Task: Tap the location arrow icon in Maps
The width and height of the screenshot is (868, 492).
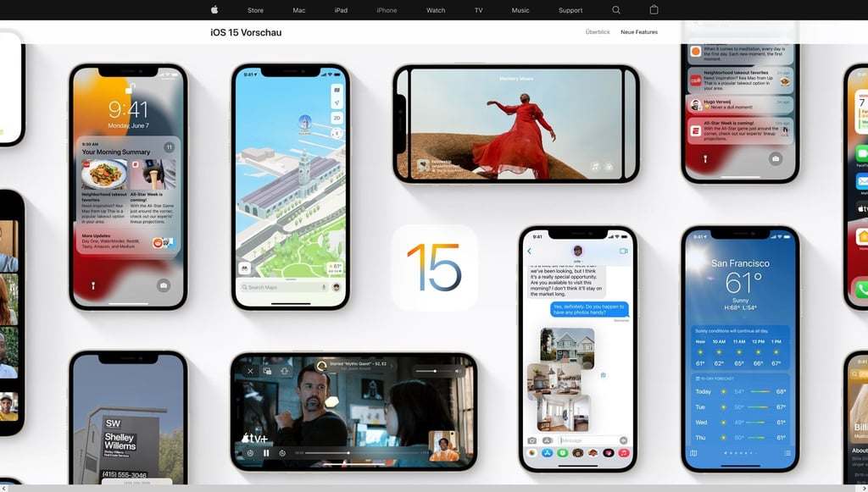Action: coord(337,103)
